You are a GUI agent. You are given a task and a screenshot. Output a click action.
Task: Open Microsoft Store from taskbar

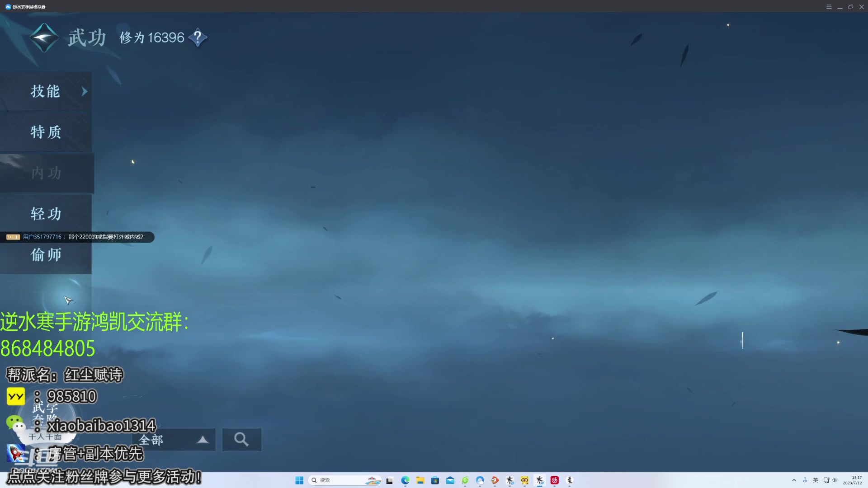pos(435,480)
